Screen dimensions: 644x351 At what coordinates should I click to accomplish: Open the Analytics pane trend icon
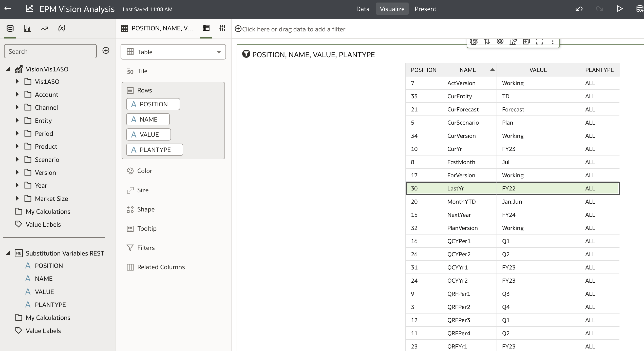pos(45,28)
